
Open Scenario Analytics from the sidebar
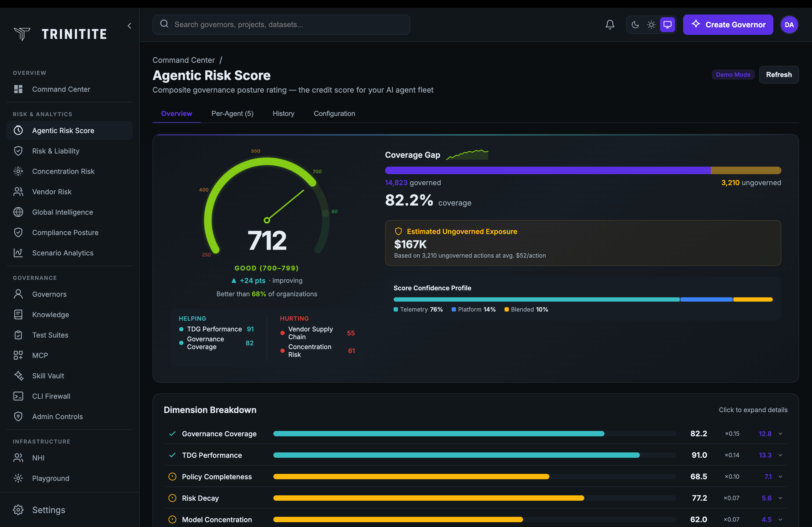click(x=63, y=252)
